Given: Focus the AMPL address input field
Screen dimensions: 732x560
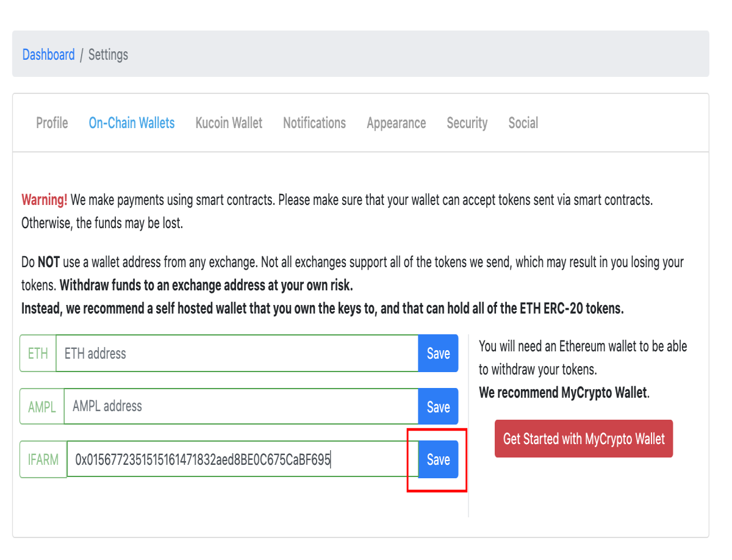Looking at the screenshot, I should 241,406.
